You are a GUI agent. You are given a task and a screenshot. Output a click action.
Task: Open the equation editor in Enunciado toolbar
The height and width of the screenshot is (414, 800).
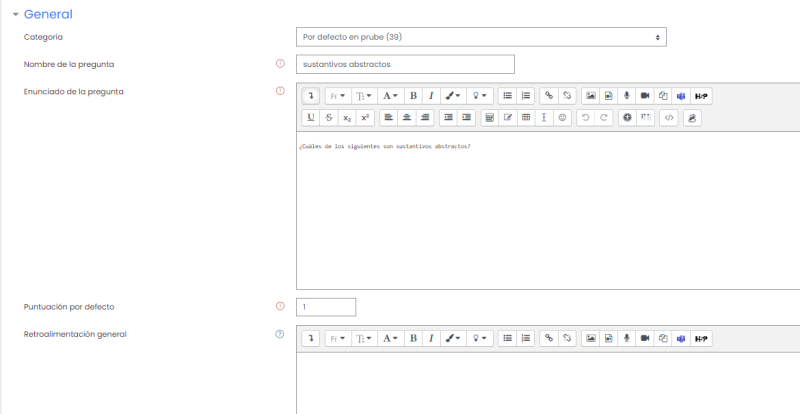coord(489,117)
